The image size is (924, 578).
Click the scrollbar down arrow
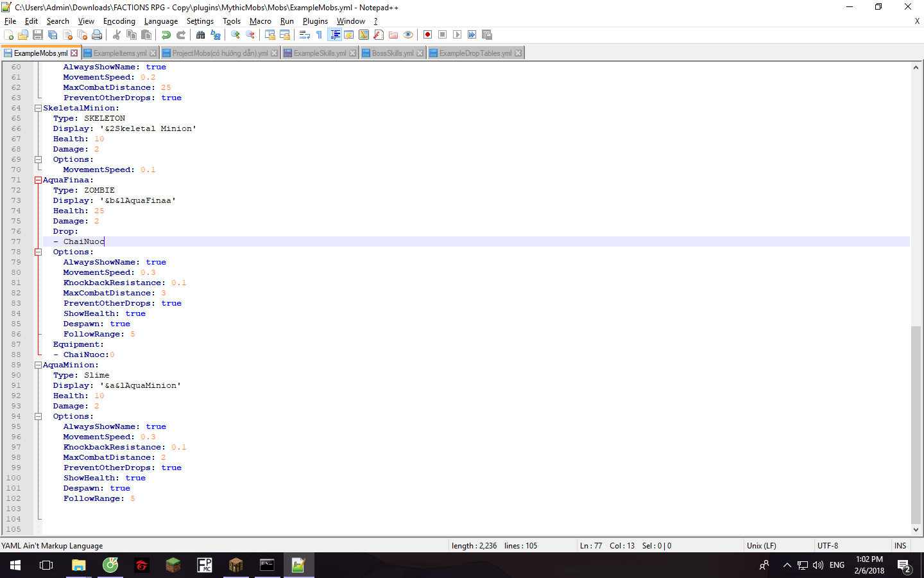[x=916, y=530]
